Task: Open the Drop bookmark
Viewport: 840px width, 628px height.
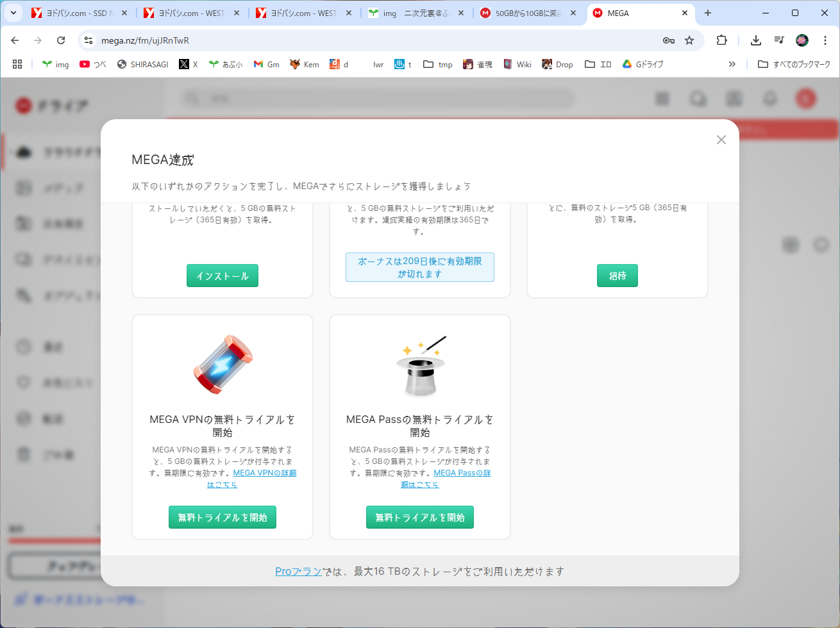Action: coord(558,64)
